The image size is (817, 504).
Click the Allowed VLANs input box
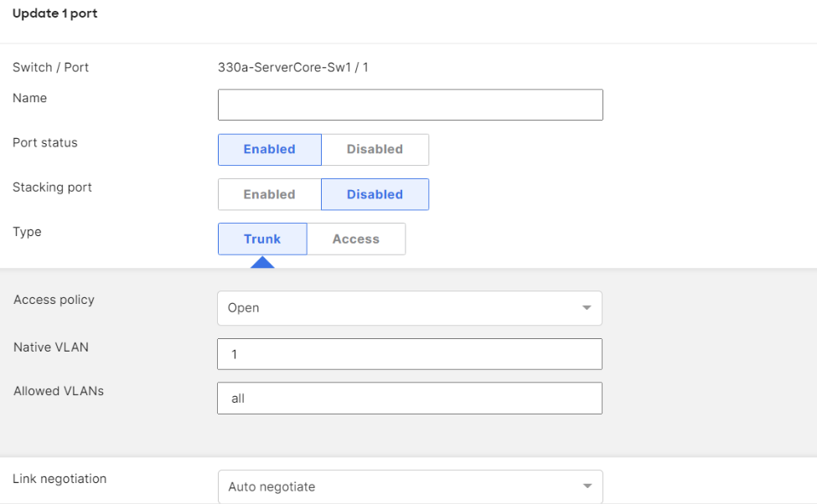(x=410, y=399)
